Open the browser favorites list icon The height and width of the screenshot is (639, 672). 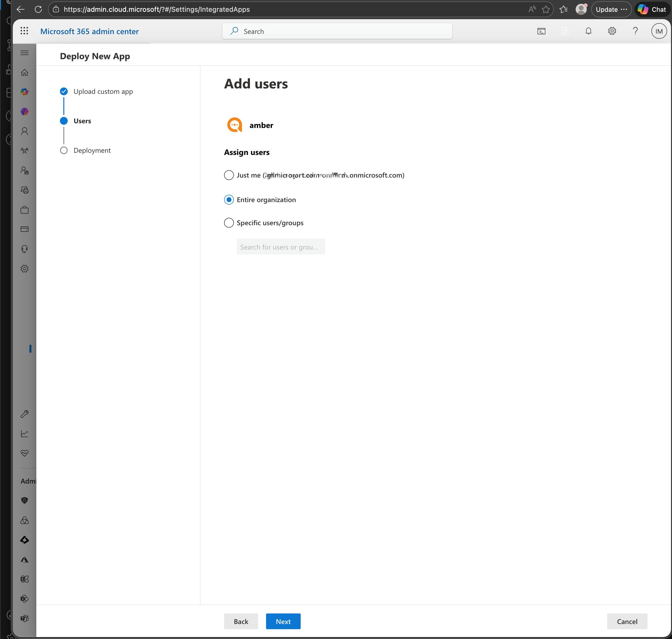564,10
